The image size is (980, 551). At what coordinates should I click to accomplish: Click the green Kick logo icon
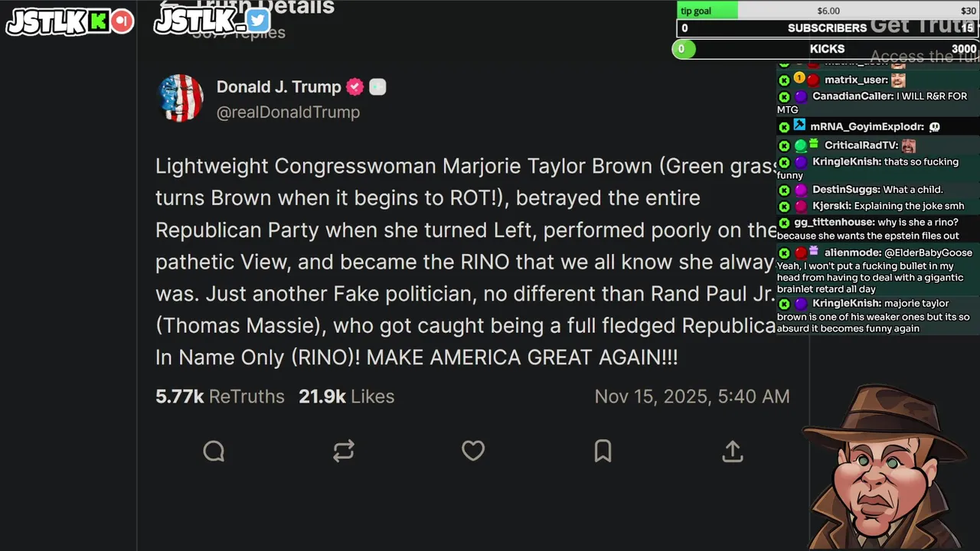point(98,21)
